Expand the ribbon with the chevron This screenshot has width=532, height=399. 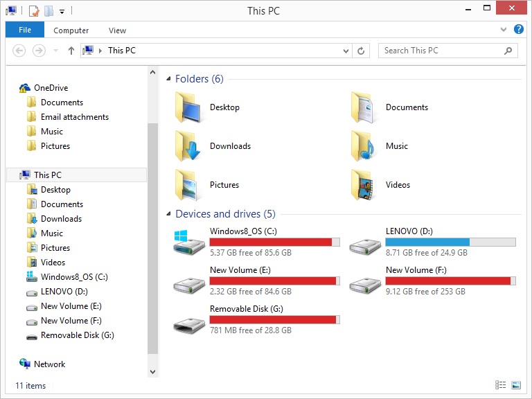(504, 30)
